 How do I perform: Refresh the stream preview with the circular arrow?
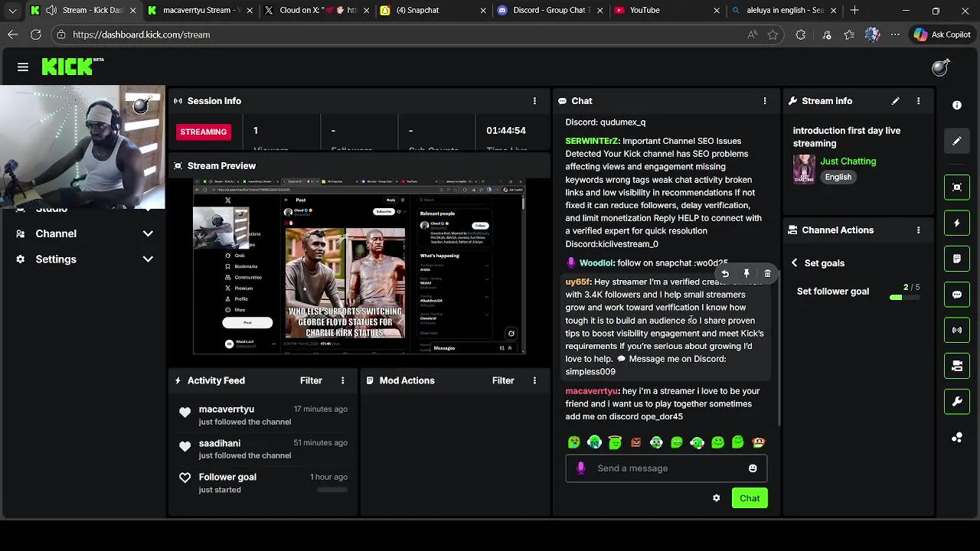[511, 334]
